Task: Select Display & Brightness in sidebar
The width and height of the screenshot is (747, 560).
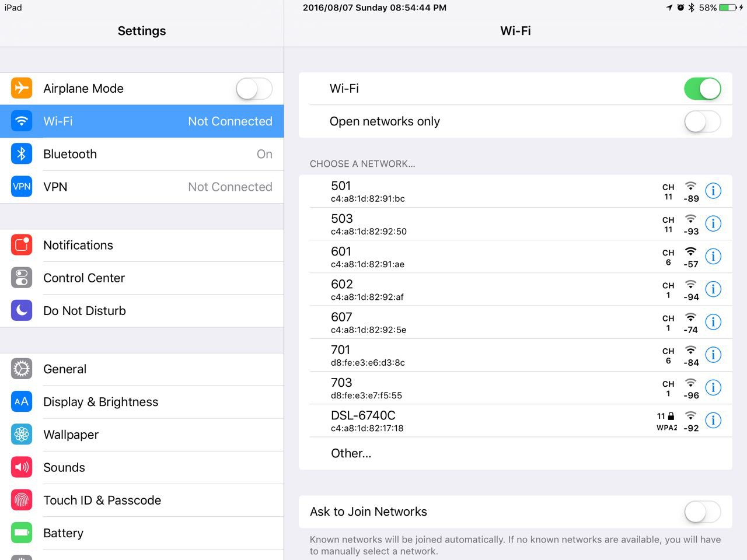Action: [100, 402]
